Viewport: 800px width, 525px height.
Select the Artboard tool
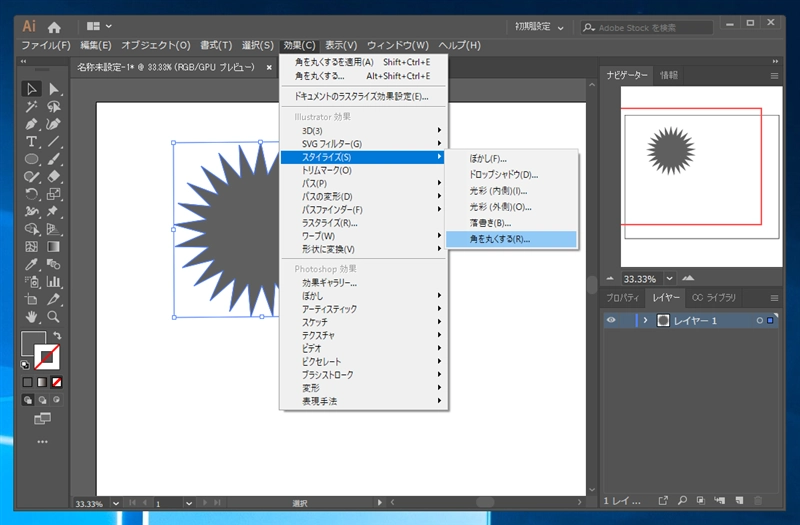point(31,299)
